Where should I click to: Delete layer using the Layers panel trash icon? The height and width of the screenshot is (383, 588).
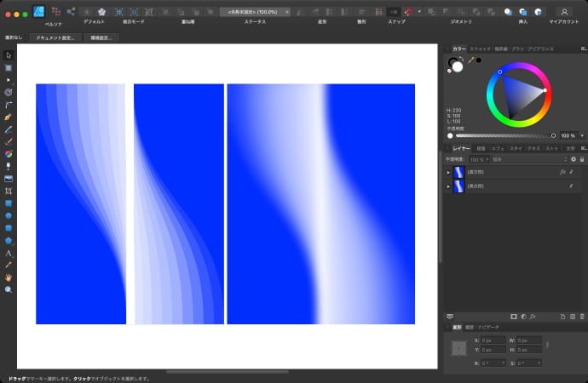coord(581,316)
